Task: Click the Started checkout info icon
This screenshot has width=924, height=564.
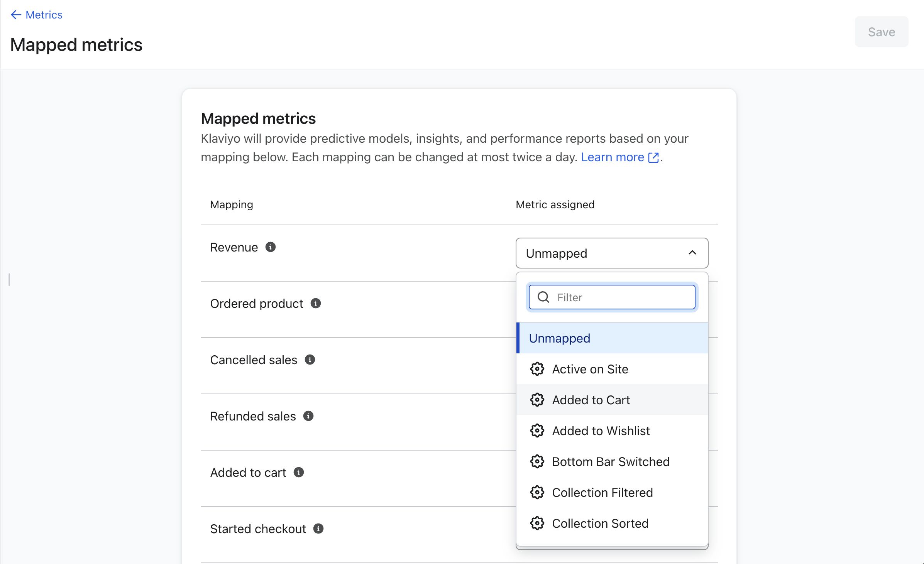Action: click(318, 529)
